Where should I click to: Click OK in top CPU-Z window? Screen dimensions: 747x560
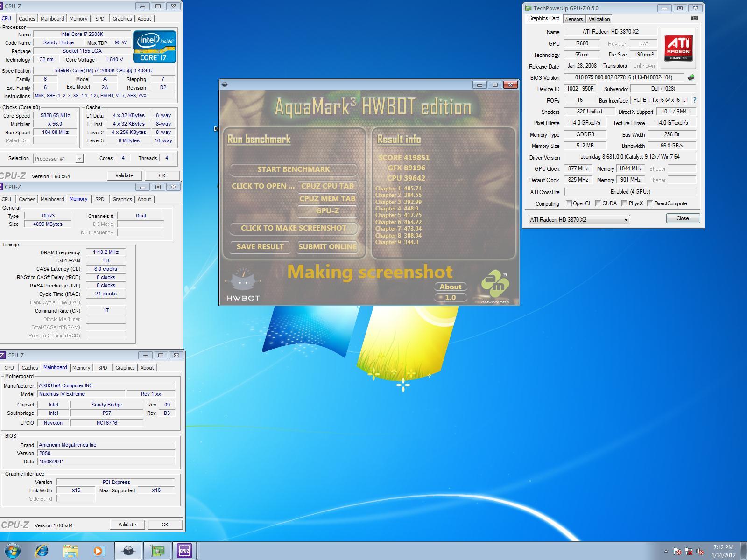[162, 175]
